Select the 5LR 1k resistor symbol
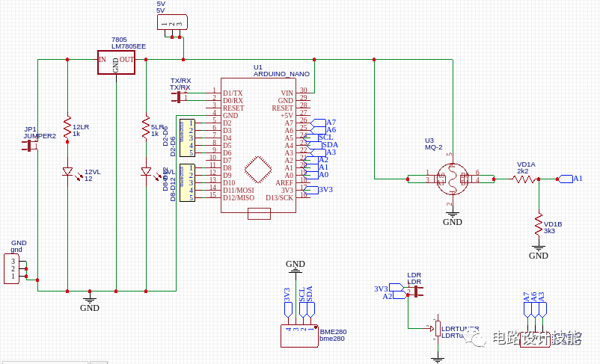The width and height of the screenshot is (600, 364). coord(146,127)
